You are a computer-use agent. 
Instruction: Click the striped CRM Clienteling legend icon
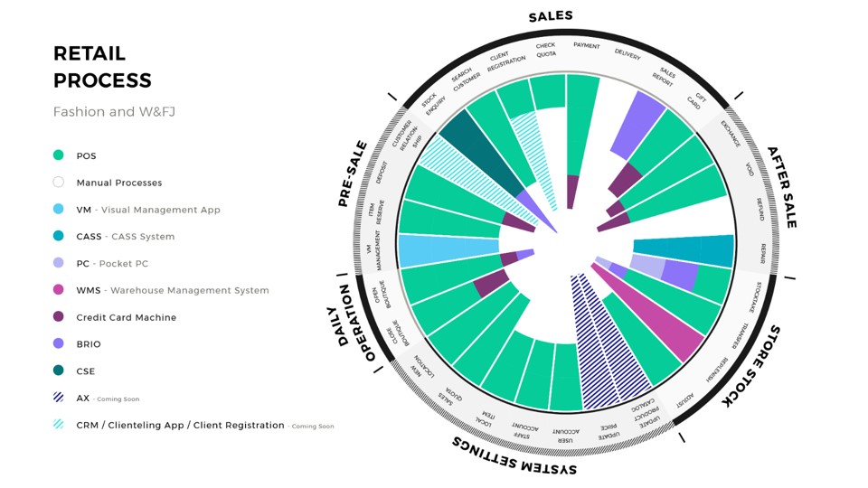click(x=59, y=425)
